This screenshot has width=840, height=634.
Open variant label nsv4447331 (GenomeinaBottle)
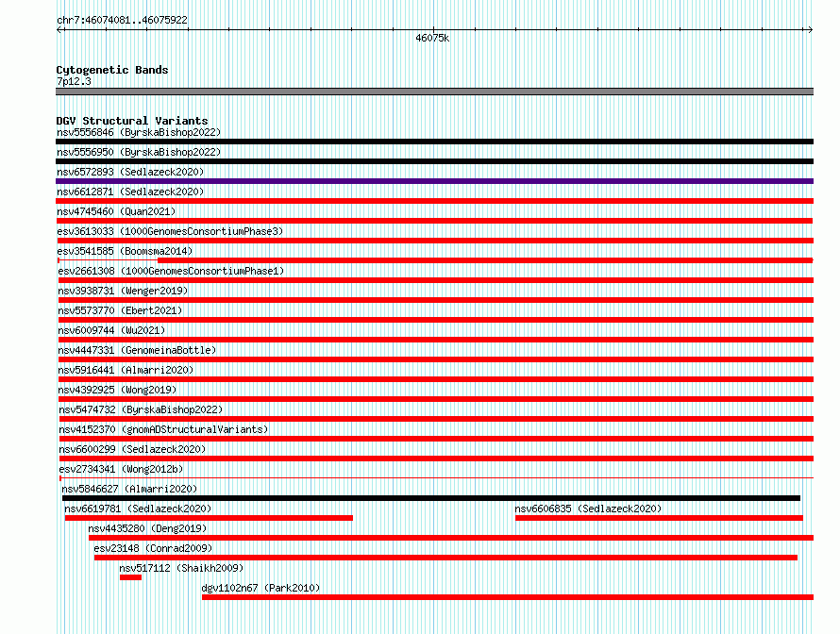(x=137, y=350)
